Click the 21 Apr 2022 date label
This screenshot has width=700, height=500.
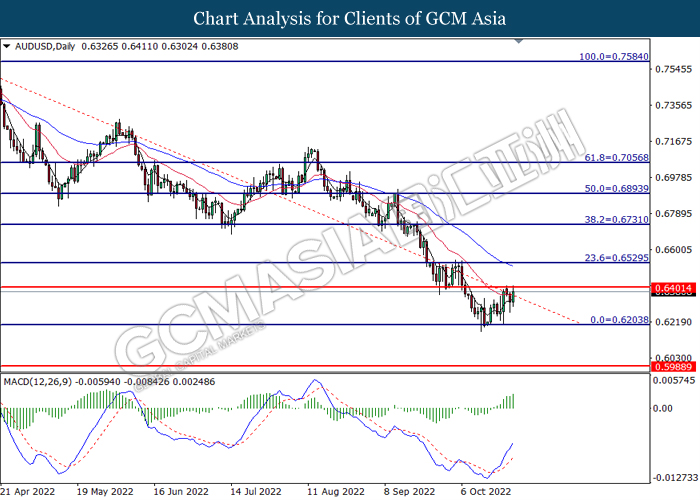click(x=28, y=492)
